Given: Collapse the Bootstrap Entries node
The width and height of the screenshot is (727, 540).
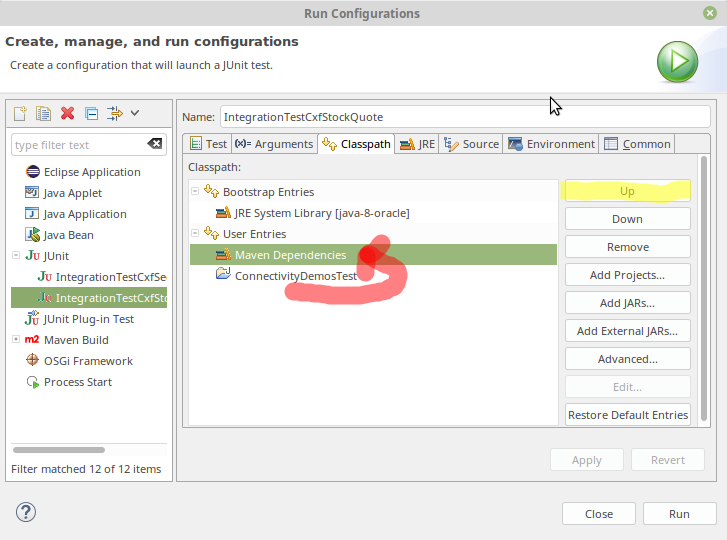Looking at the screenshot, I should [x=195, y=191].
